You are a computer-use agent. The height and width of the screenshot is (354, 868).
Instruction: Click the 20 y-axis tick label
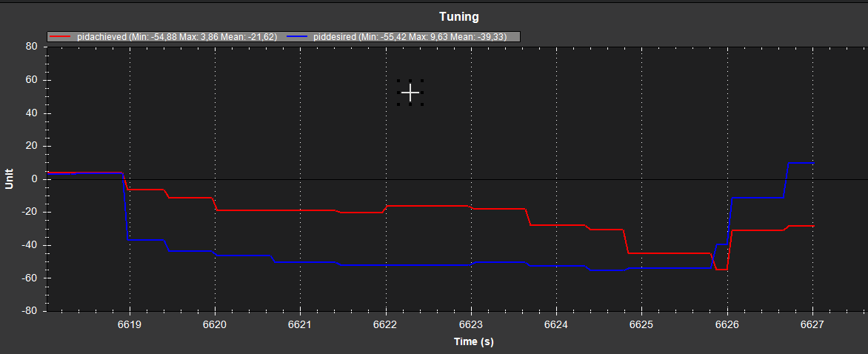coord(32,146)
